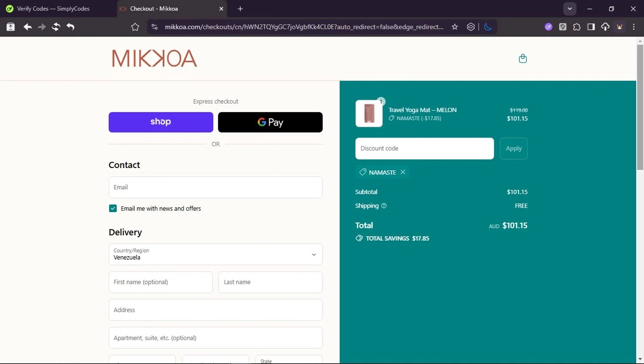Click the undo arrow toolbar icon
Image resolution: width=644 pixels, height=364 pixels.
[x=70, y=27]
